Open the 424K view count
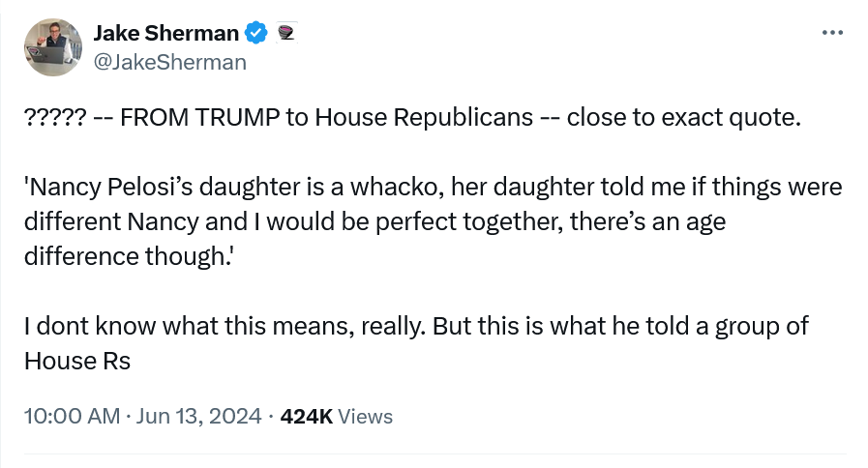Screen dimensions: 868x468 [306, 417]
